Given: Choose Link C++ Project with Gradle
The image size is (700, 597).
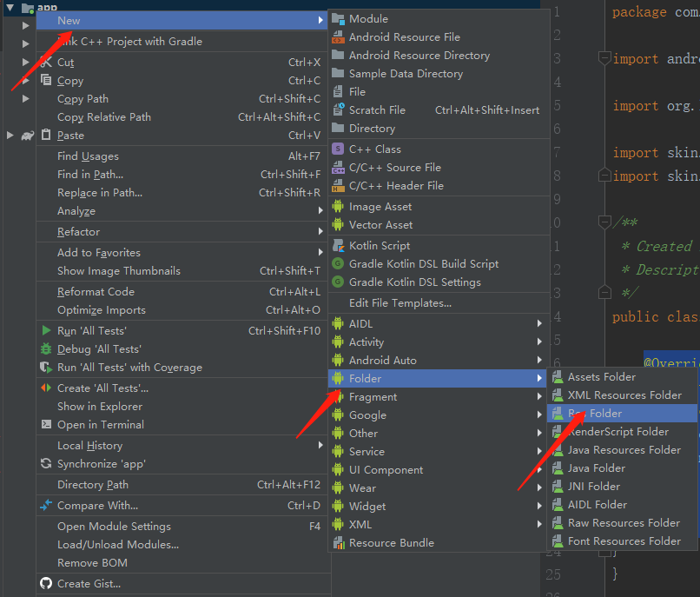Looking at the screenshot, I should tap(182, 41).
